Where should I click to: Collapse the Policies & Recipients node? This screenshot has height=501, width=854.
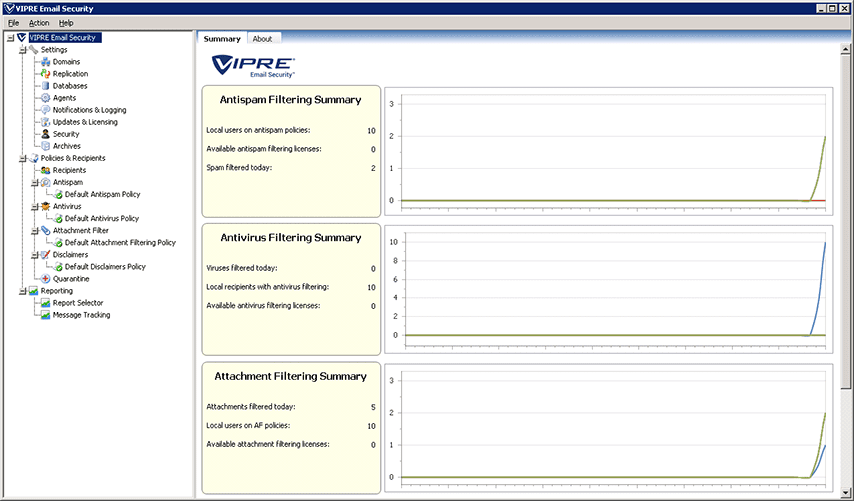[x=22, y=158]
